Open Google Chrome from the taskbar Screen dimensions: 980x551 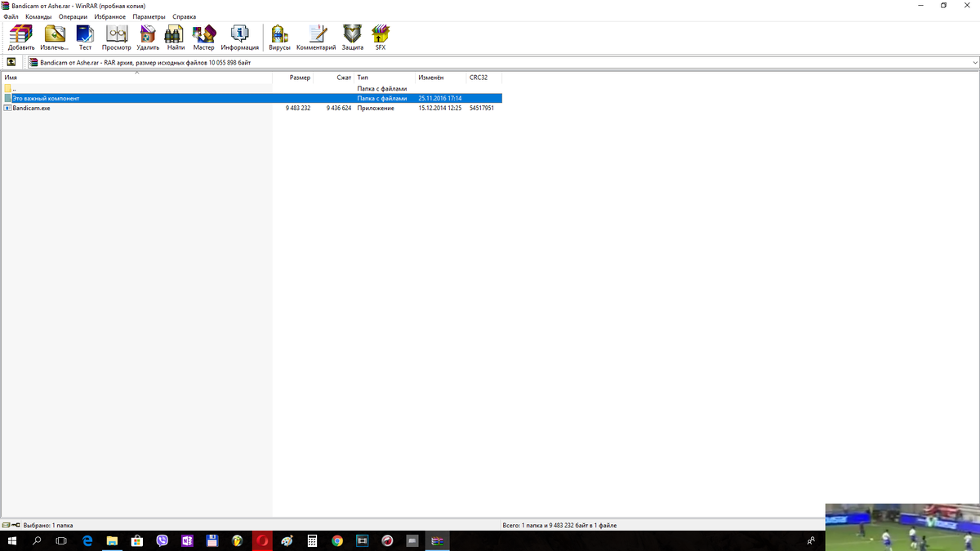337,540
